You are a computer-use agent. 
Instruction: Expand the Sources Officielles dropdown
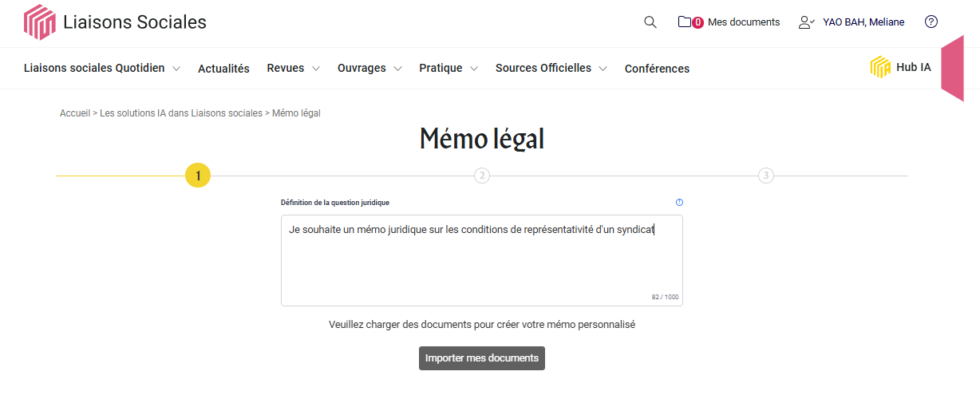[551, 69]
